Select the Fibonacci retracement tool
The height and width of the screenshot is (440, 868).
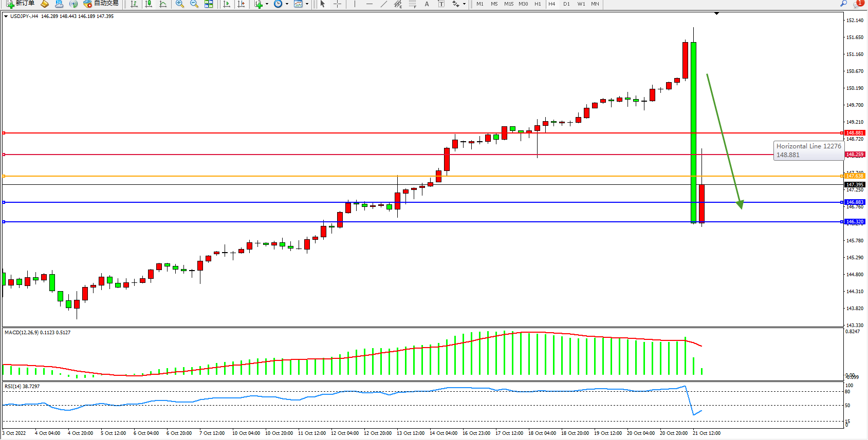(x=412, y=4)
